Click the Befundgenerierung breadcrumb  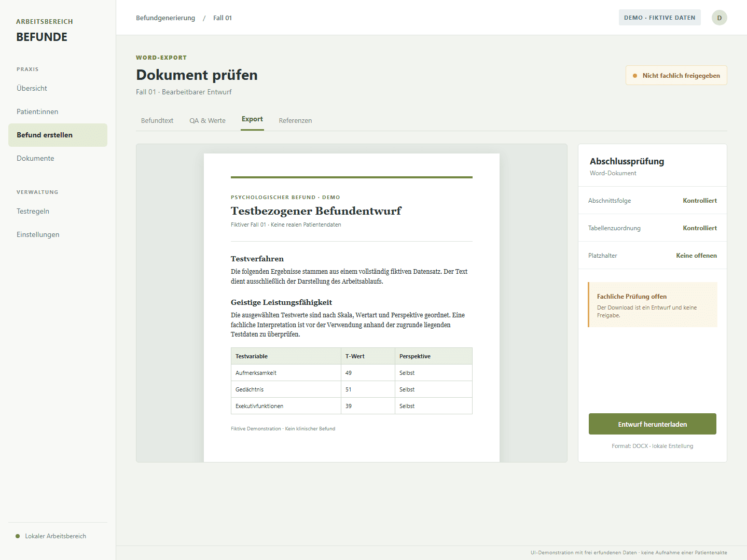pyautogui.click(x=165, y=18)
